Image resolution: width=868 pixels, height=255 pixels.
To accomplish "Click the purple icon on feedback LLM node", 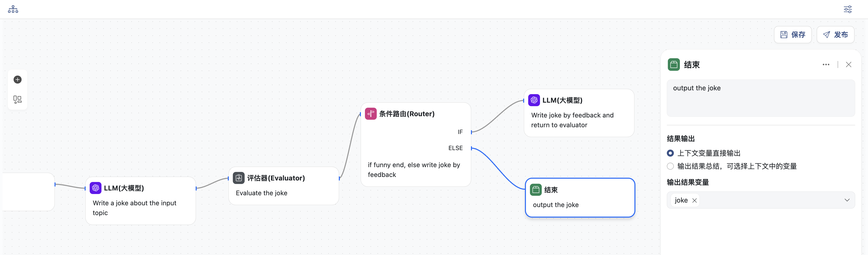I will pyautogui.click(x=534, y=100).
